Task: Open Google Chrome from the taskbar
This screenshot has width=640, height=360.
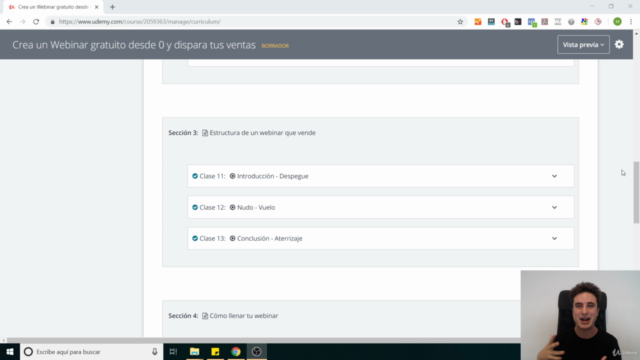Action: (236, 351)
